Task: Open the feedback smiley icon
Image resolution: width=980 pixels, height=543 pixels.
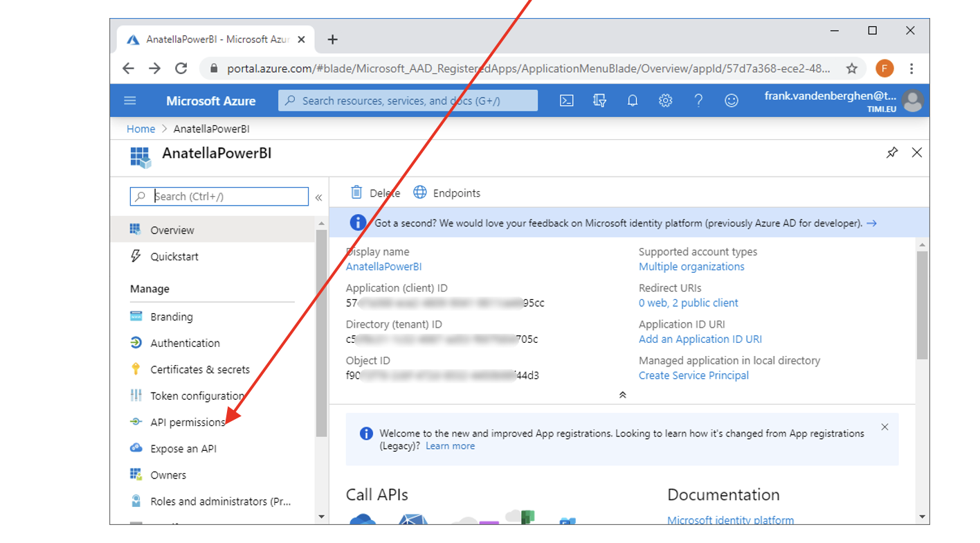Action: (731, 100)
